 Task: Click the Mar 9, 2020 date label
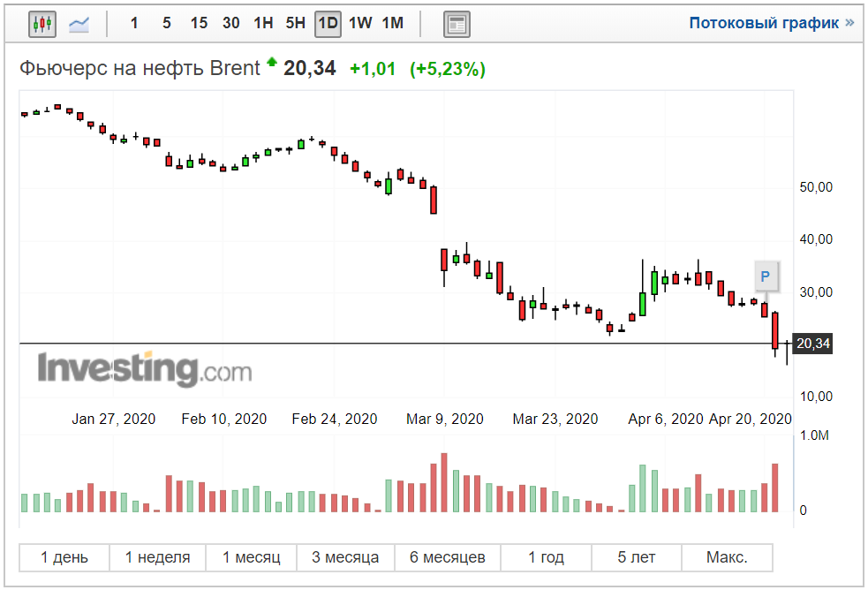pyautogui.click(x=444, y=419)
